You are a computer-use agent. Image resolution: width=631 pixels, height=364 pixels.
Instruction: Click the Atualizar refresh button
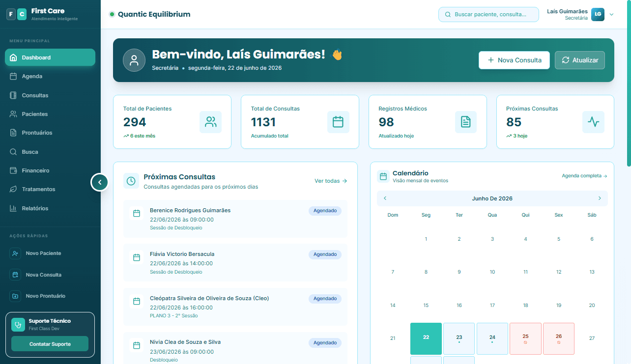click(580, 60)
